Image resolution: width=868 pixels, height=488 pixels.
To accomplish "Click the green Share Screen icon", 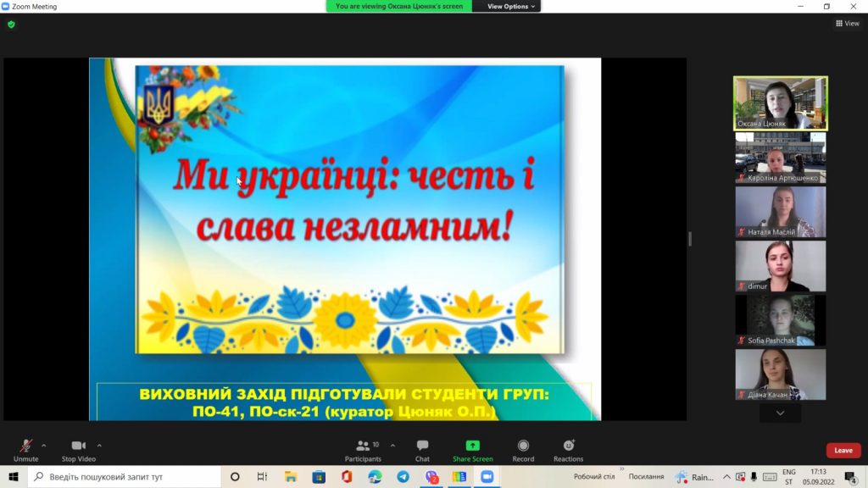I will coord(472,446).
